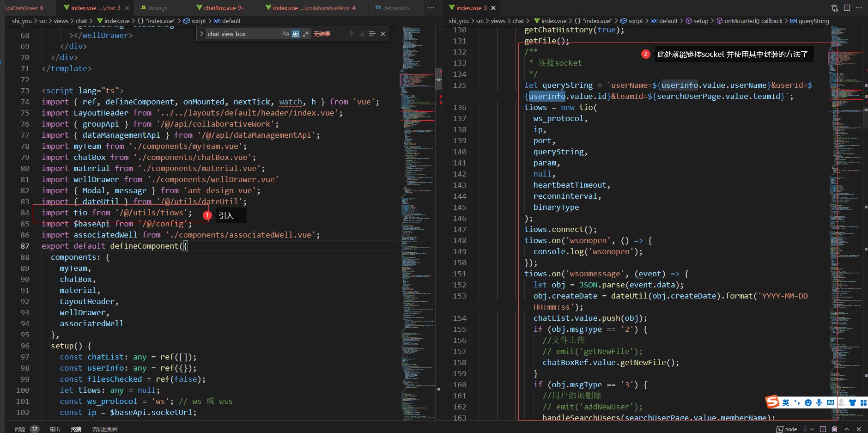
Task: Go to next match arrow
Action: click(x=362, y=34)
